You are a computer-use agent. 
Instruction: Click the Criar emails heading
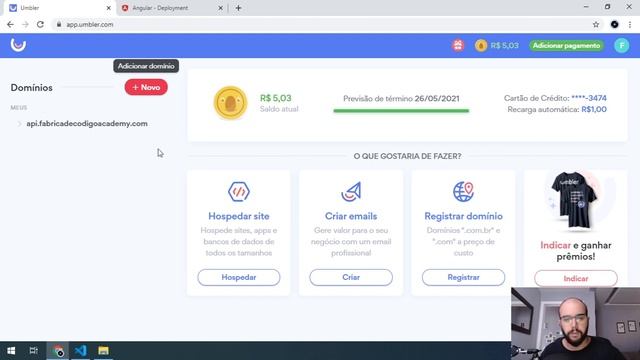point(351,216)
